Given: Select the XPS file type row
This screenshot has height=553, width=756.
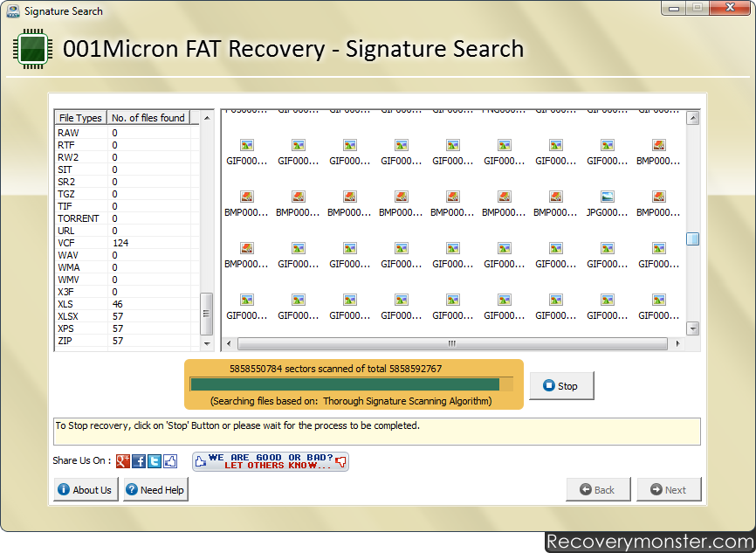Looking at the screenshot, I should pos(127,328).
